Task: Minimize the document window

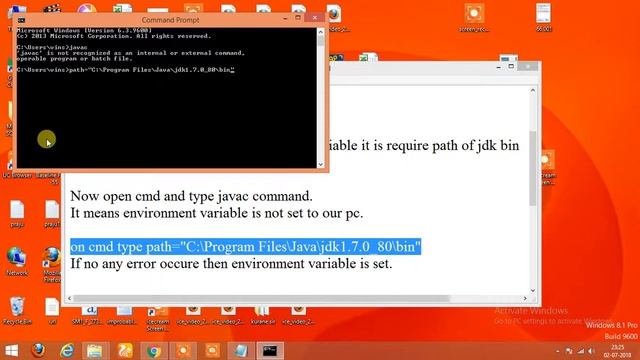Action: click(x=498, y=67)
